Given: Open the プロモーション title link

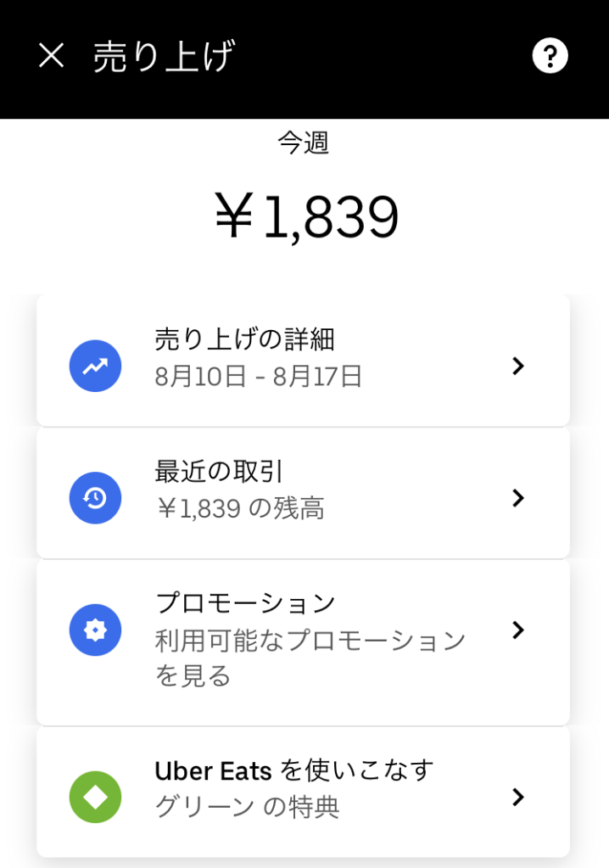Looking at the screenshot, I should (x=245, y=603).
